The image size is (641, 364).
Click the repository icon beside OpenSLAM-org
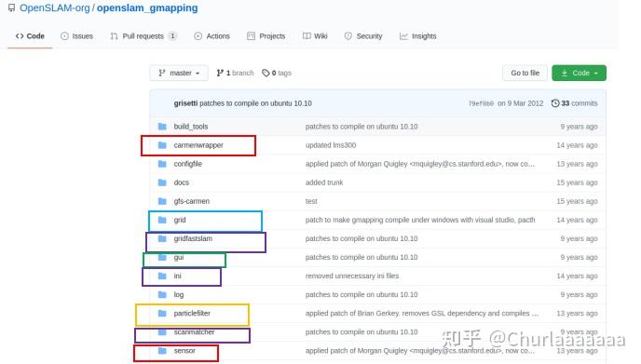pos(11,8)
